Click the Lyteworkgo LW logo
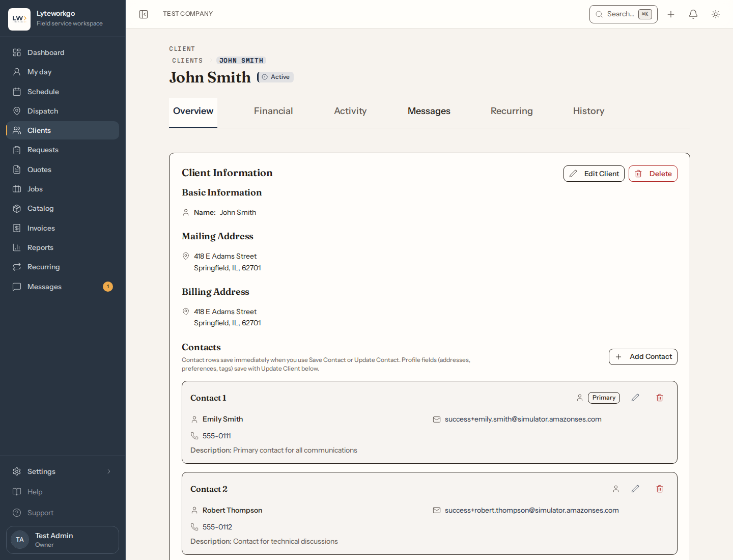 coord(19,19)
